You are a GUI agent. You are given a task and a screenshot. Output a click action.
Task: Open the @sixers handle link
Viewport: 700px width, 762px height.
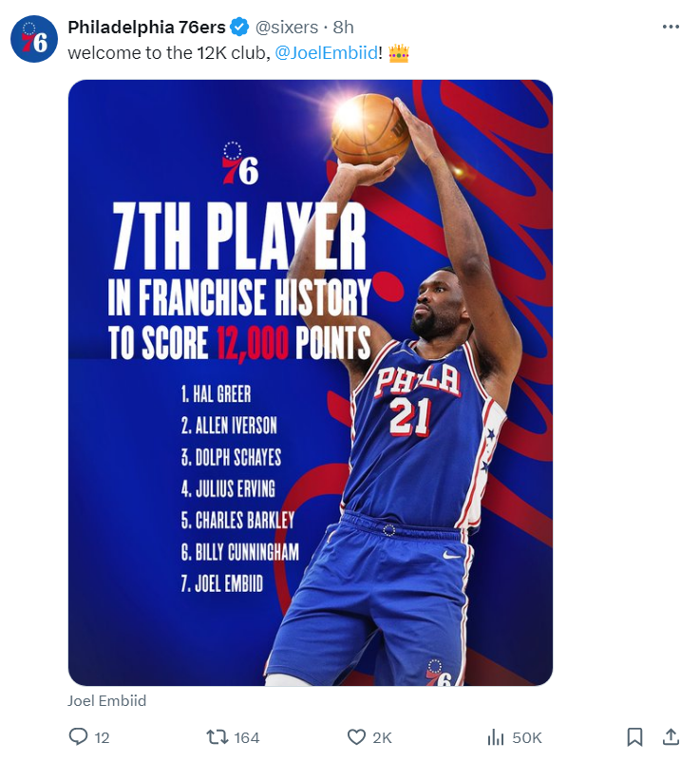pyautogui.click(x=287, y=28)
